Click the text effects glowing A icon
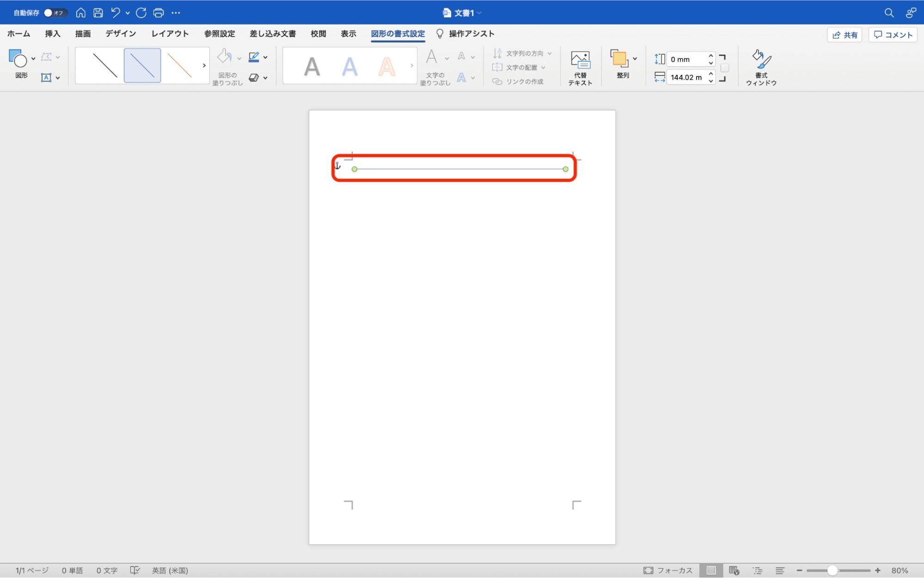This screenshot has height=578, width=924. click(461, 77)
